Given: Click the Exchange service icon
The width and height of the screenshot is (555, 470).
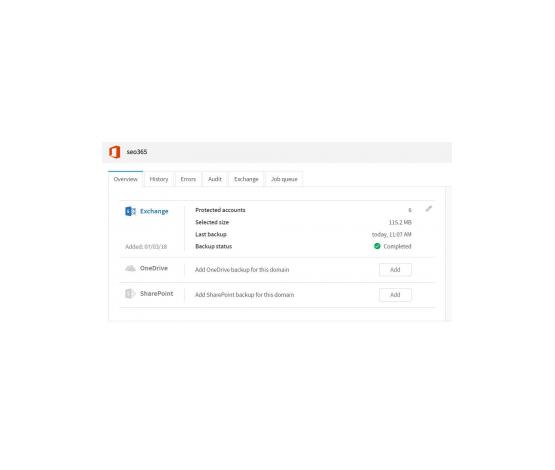Looking at the screenshot, I should pyautogui.click(x=130, y=211).
